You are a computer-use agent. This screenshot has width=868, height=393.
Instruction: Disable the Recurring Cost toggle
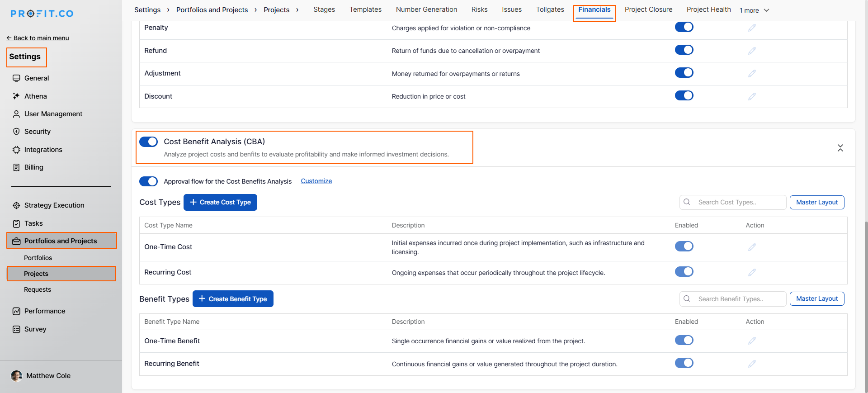(x=684, y=272)
